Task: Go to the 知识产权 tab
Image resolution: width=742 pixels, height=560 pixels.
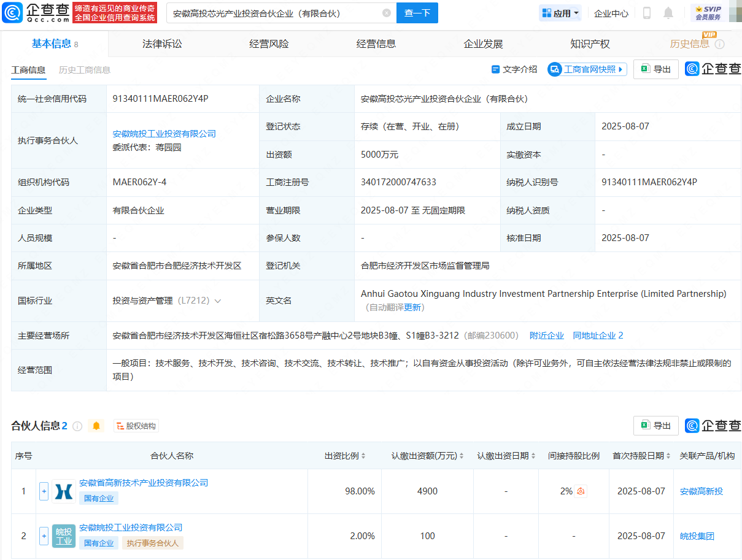Action: click(x=590, y=44)
